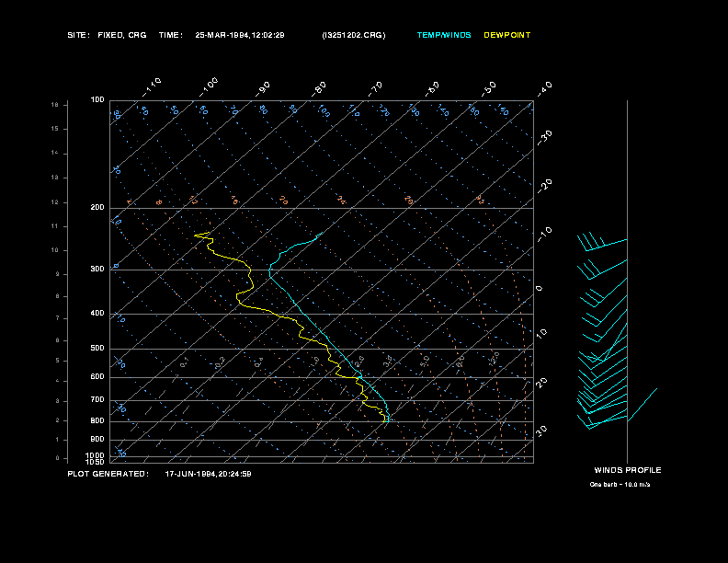
Task: Click the -90 temperature label on top
Action: [x=263, y=89]
